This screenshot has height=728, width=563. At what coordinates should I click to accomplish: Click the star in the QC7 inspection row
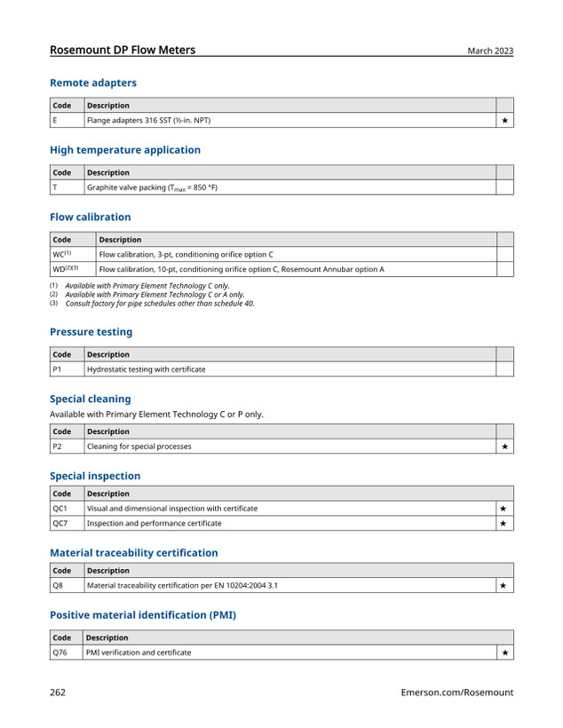(503, 524)
